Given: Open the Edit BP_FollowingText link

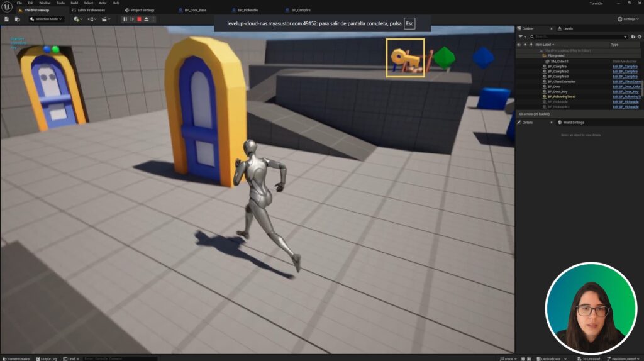Looking at the screenshot, I should [626, 96].
